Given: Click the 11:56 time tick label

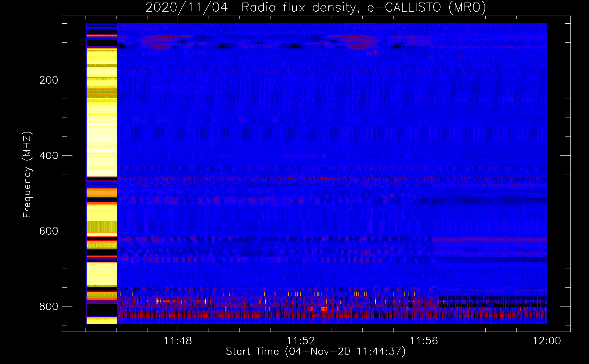Looking at the screenshot, I should point(424,341).
